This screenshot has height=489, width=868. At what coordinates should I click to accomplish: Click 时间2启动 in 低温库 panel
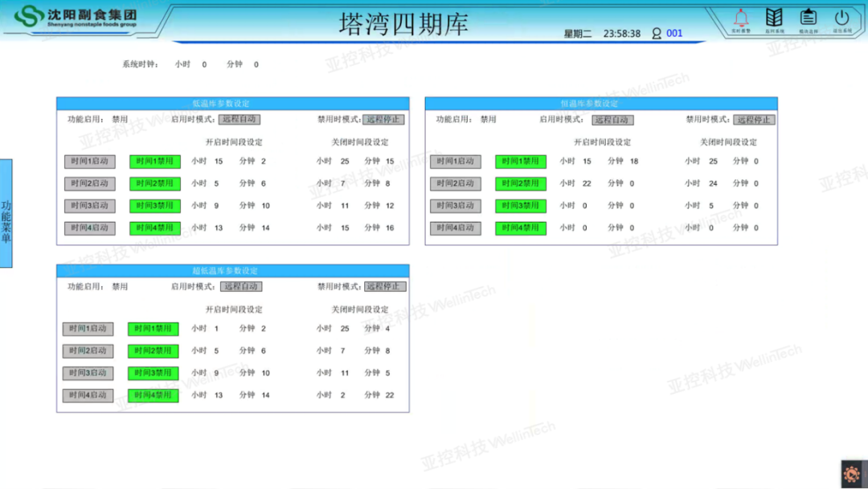click(x=90, y=183)
